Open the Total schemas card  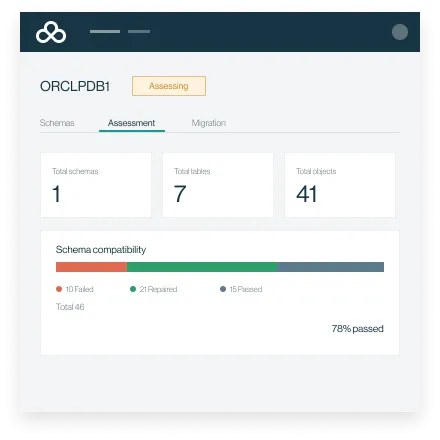point(96,185)
